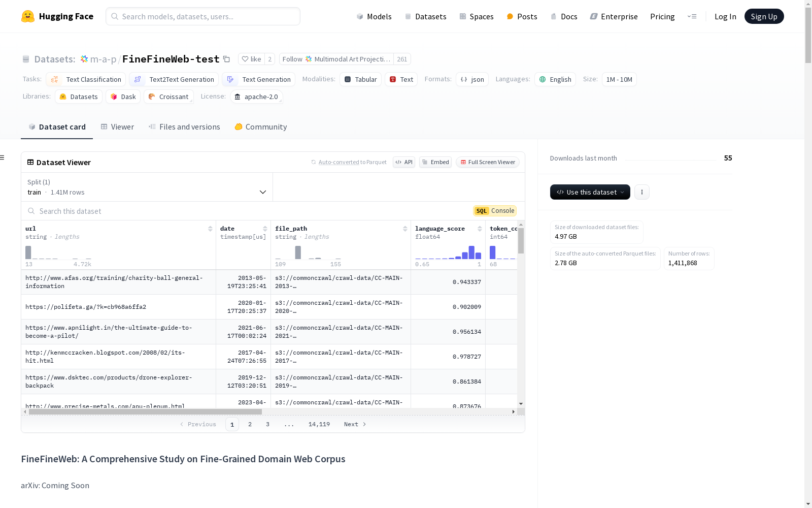Filter by the Tabular modality tag

click(x=360, y=79)
